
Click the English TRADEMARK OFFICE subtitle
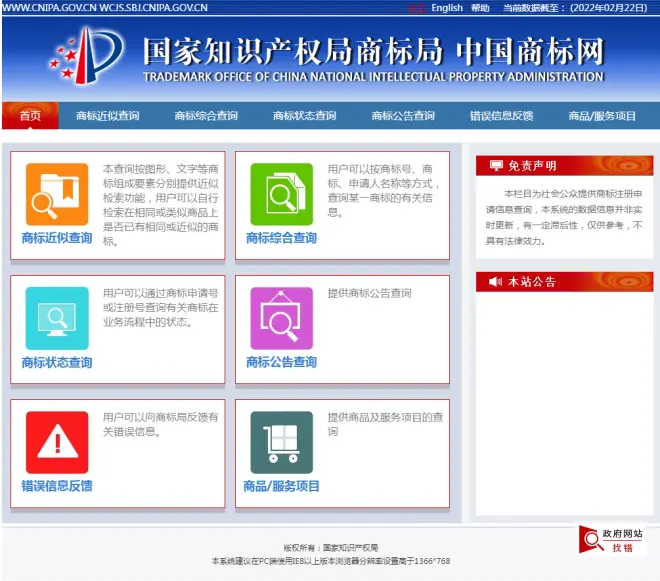coord(373,77)
